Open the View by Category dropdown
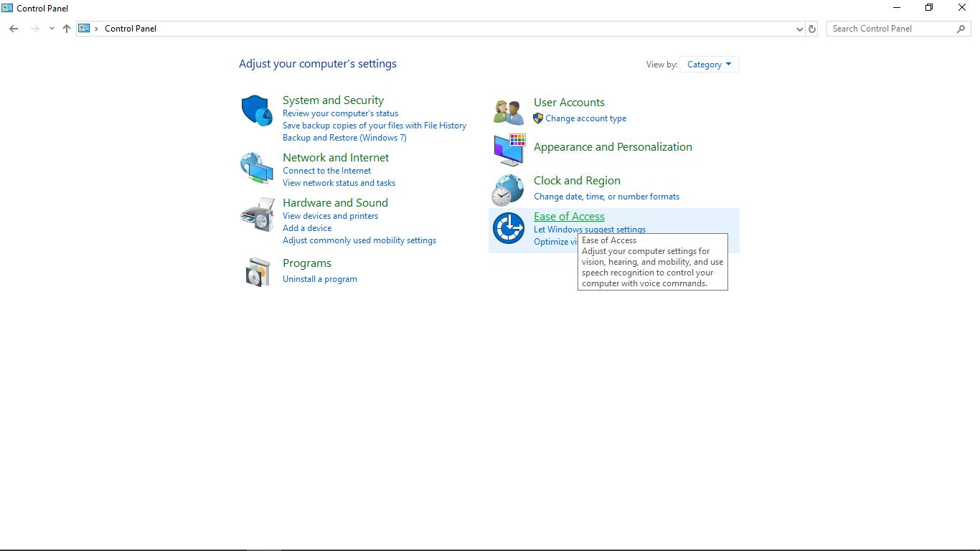 (x=709, y=65)
